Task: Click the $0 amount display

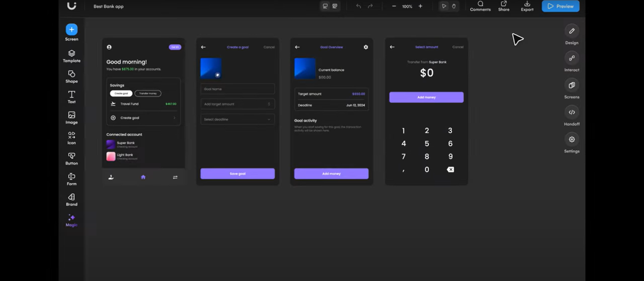Action: 427,73
